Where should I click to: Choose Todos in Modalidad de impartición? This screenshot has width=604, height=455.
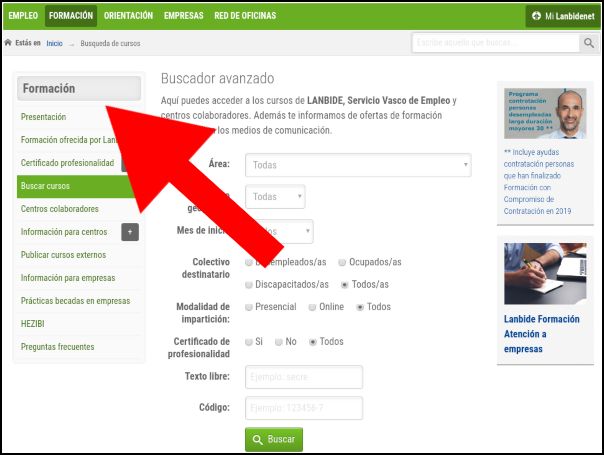coord(360,307)
